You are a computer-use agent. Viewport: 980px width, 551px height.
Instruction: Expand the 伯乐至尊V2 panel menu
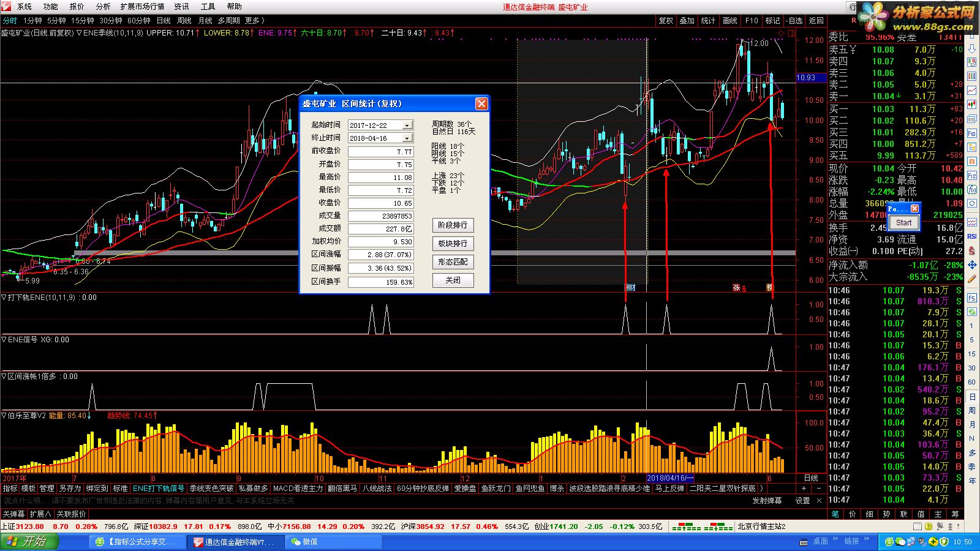(x=4, y=416)
